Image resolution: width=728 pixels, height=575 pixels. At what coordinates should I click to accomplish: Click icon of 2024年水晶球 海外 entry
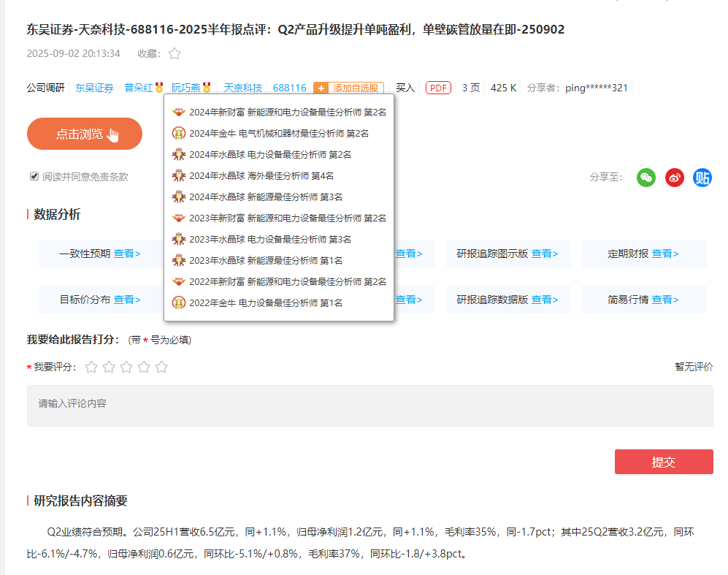pyautogui.click(x=179, y=175)
